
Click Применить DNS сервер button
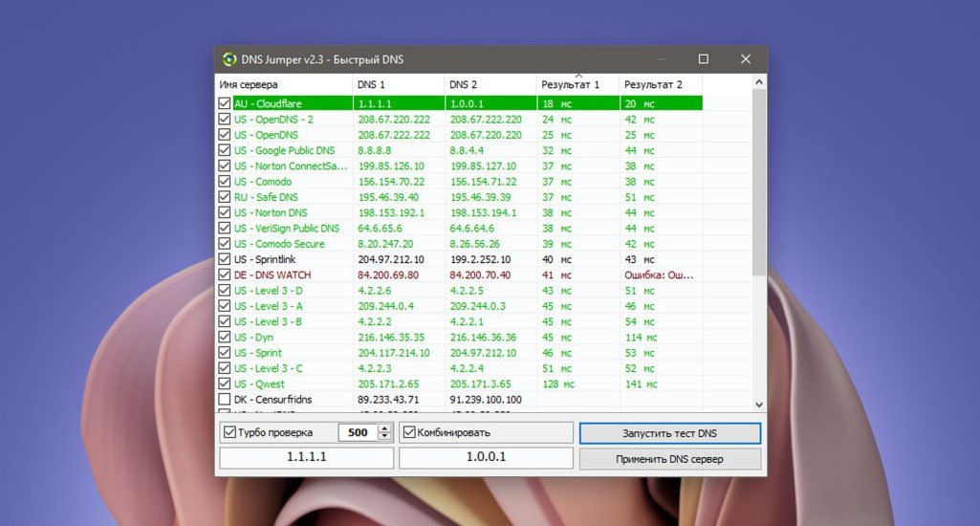click(x=670, y=459)
